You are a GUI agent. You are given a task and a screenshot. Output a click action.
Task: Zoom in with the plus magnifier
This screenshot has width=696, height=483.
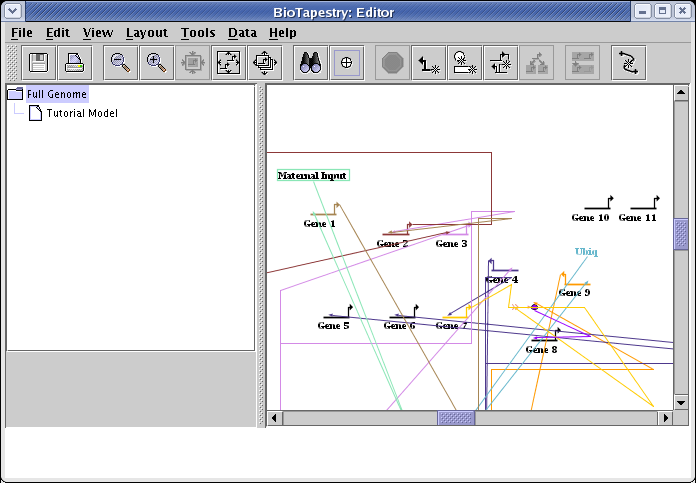tap(156, 63)
